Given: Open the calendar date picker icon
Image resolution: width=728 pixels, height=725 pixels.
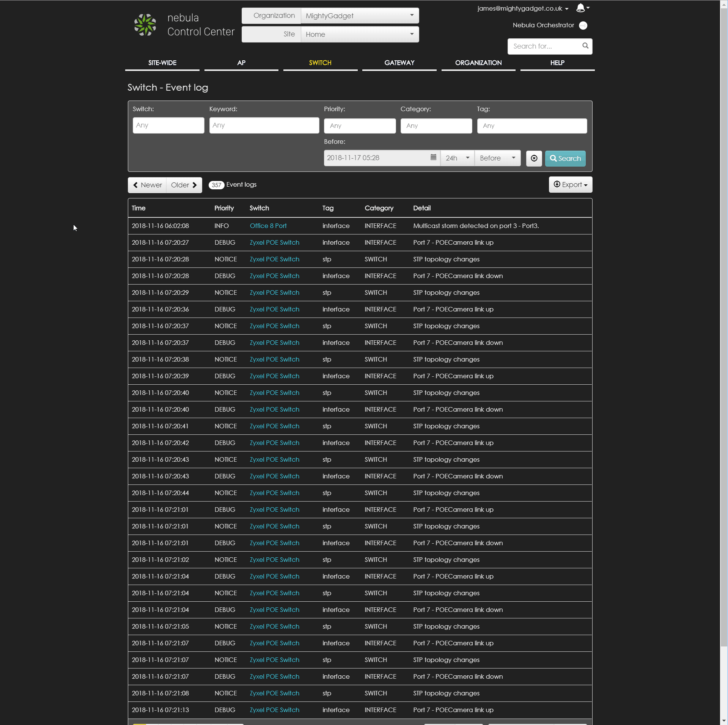Looking at the screenshot, I should tap(433, 158).
